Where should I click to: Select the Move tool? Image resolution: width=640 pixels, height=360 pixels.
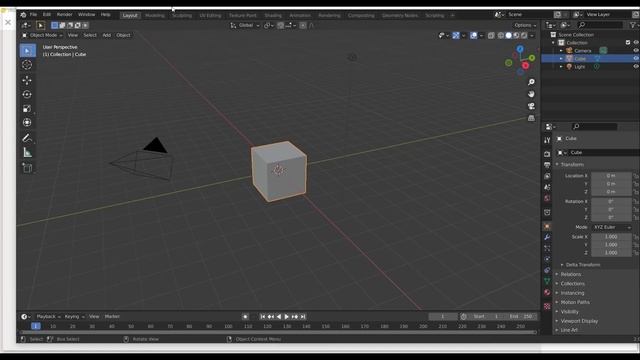click(27, 80)
